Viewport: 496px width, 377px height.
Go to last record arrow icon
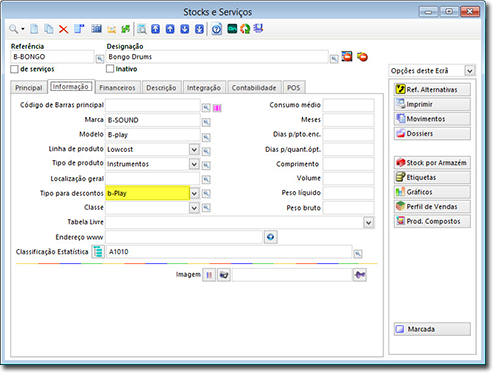(x=199, y=29)
